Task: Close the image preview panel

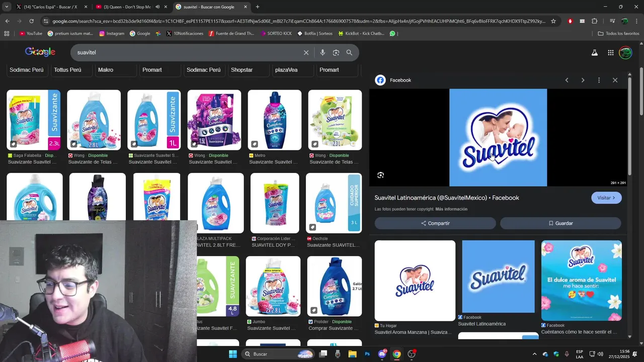Action: 615,80
